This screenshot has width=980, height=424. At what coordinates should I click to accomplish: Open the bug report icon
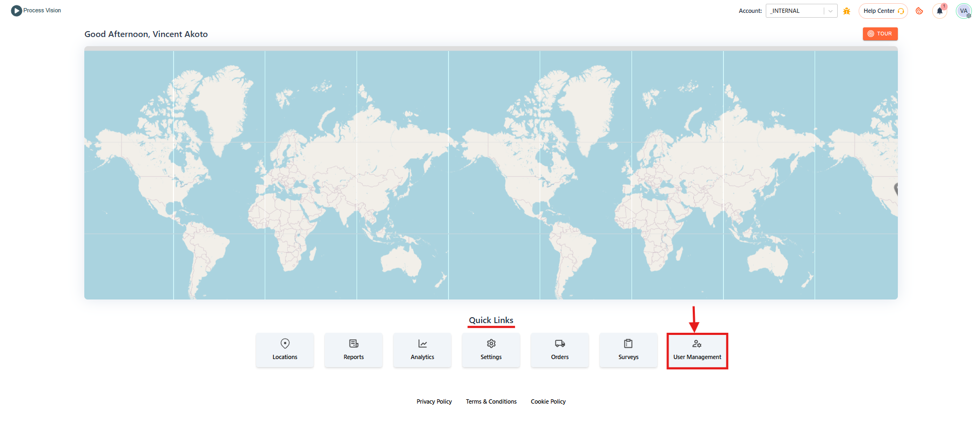tap(847, 11)
